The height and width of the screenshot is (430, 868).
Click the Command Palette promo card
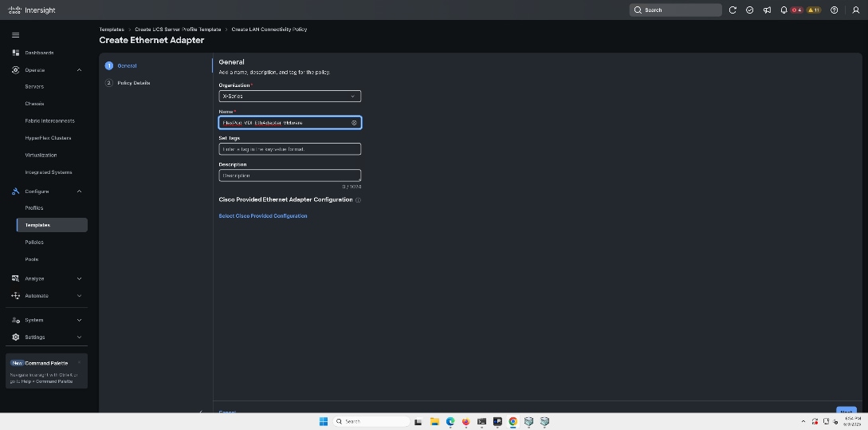[46, 371]
